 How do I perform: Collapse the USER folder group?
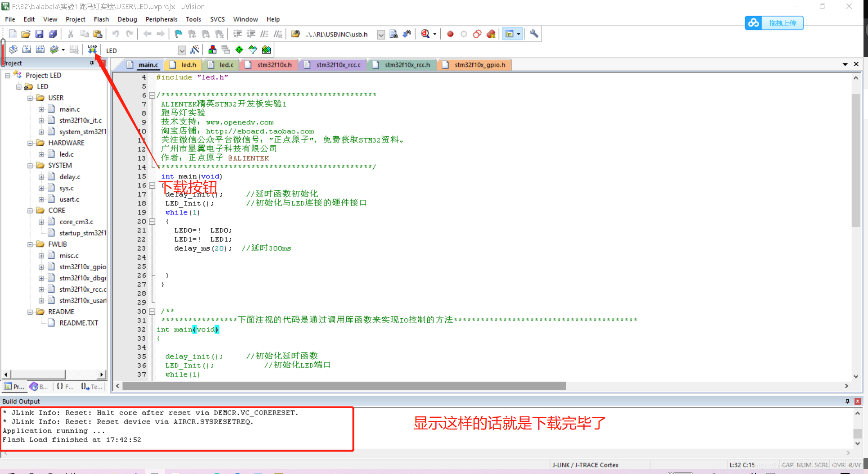pyautogui.click(x=30, y=98)
